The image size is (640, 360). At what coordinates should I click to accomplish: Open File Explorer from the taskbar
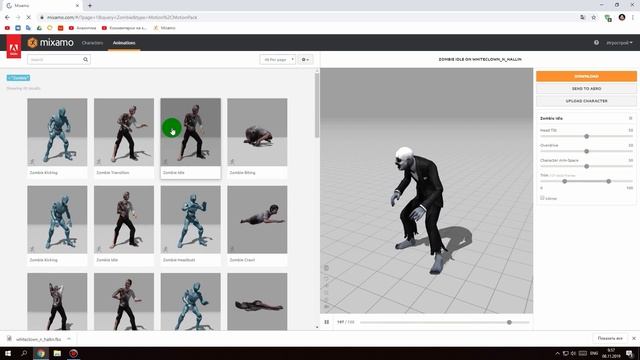57,353
